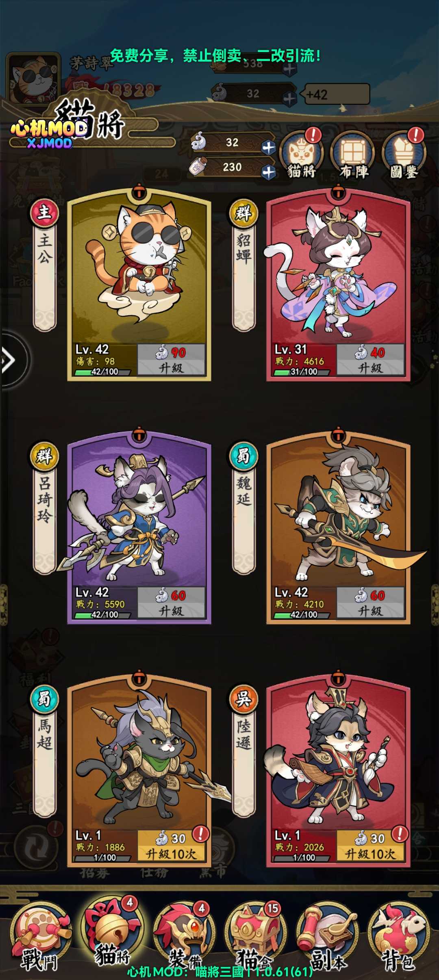The width and height of the screenshot is (439, 980).
Task: Add more fish currency with the plus beside 32
Action: click(268, 147)
